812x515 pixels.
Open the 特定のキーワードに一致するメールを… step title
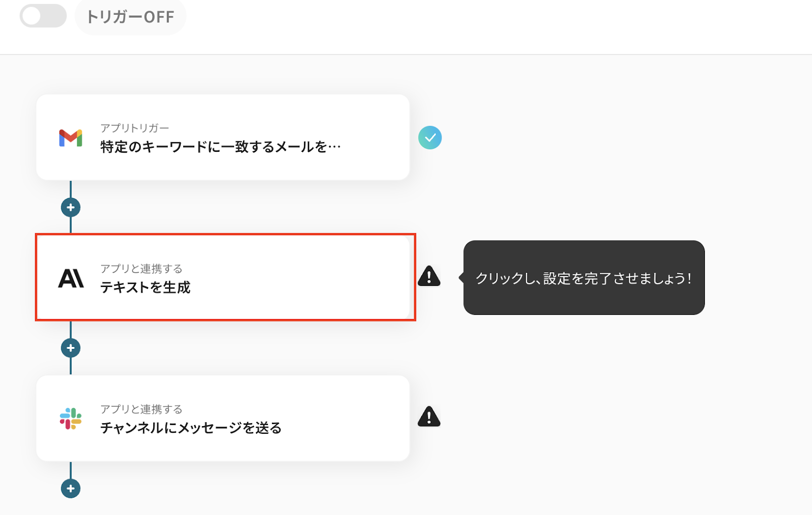click(220, 147)
